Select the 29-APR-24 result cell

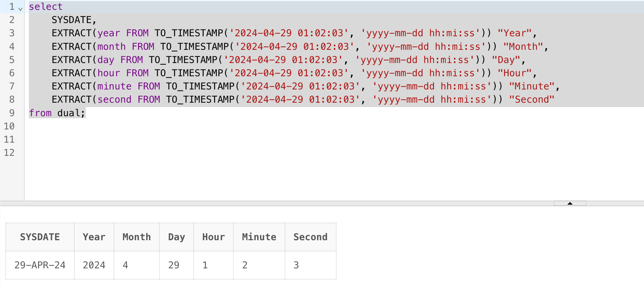(40, 265)
